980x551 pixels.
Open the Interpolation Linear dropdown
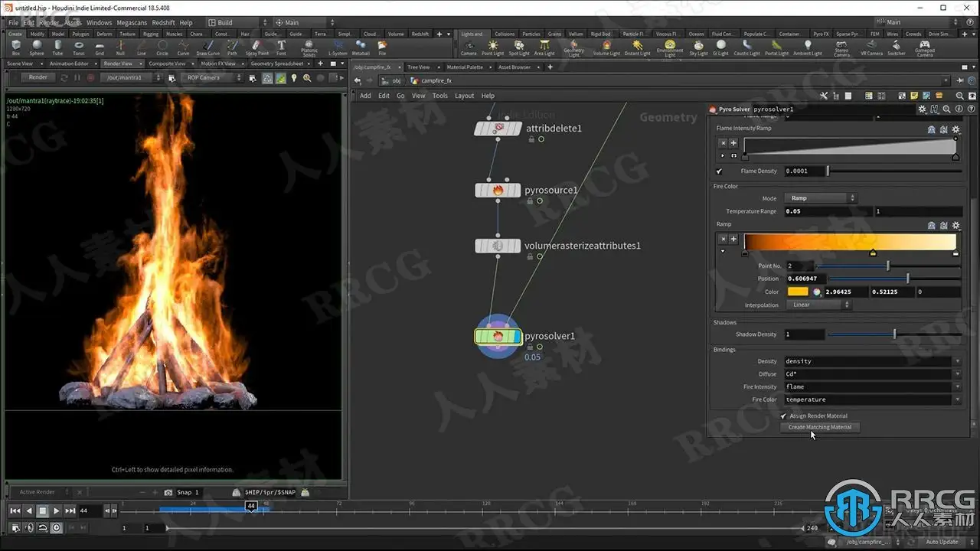[x=818, y=305]
